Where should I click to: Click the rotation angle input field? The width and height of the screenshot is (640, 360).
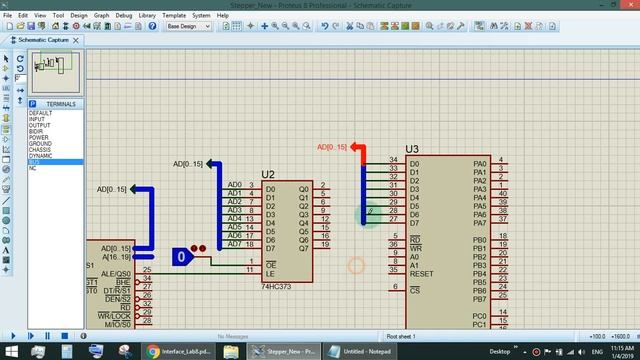pos(20,78)
